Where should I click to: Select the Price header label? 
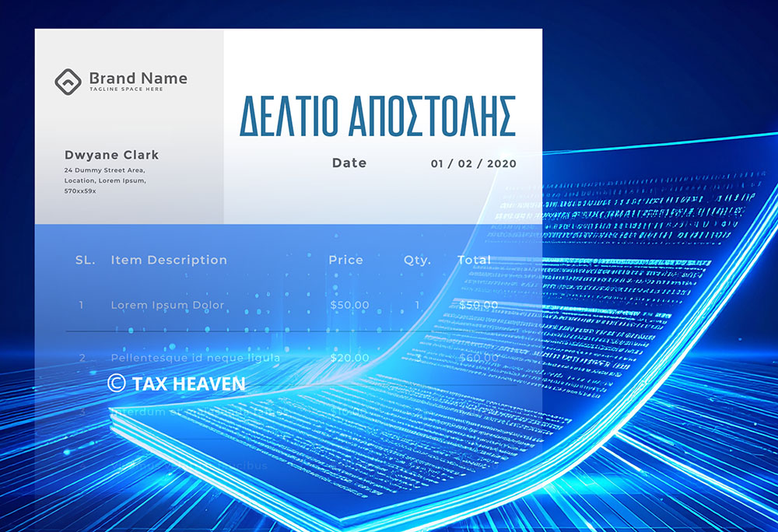tap(347, 260)
